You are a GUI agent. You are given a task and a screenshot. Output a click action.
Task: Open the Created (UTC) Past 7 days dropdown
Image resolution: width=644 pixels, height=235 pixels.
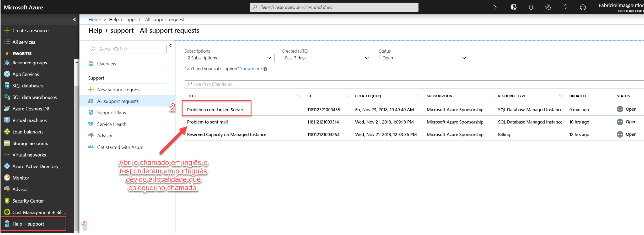[x=326, y=58]
